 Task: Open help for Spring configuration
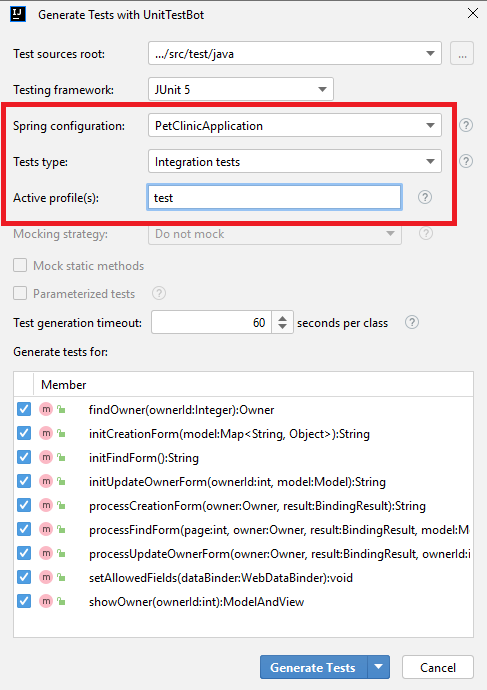click(466, 125)
